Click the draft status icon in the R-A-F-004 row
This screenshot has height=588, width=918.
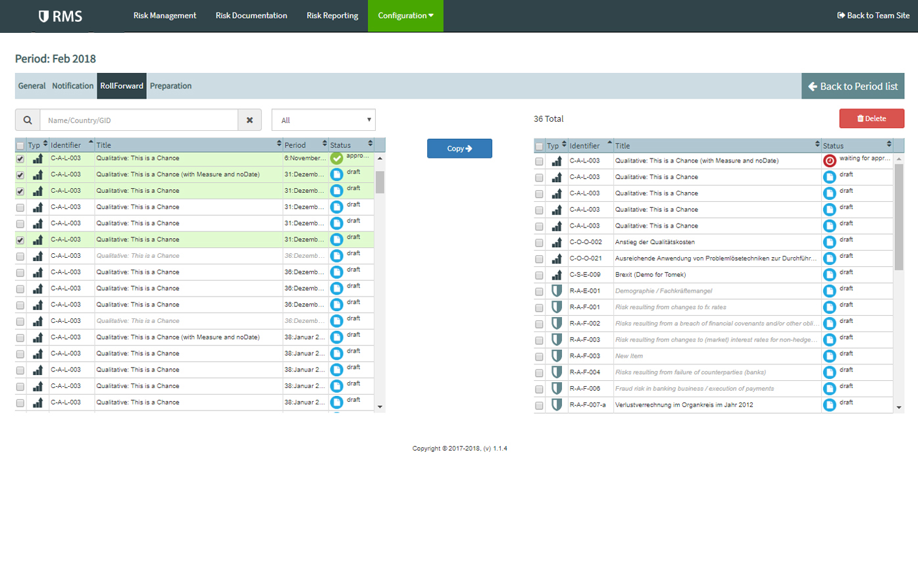tap(830, 372)
